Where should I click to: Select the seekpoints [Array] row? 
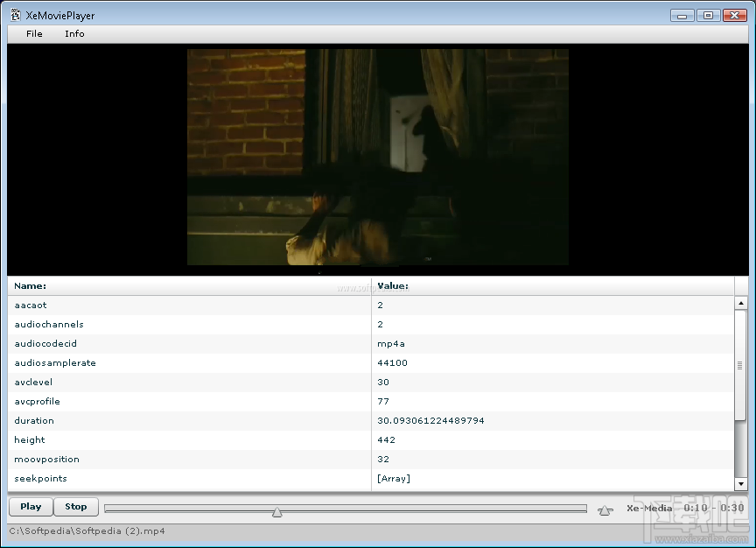tap(175, 478)
